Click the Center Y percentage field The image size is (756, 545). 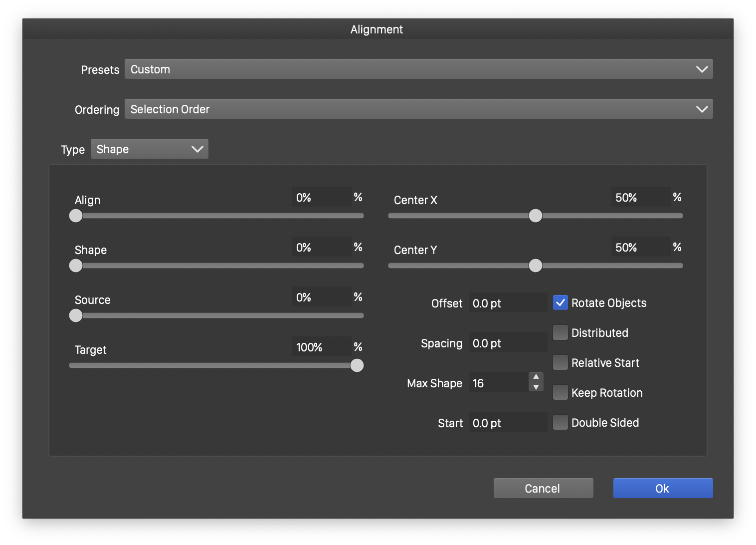[640, 248]
